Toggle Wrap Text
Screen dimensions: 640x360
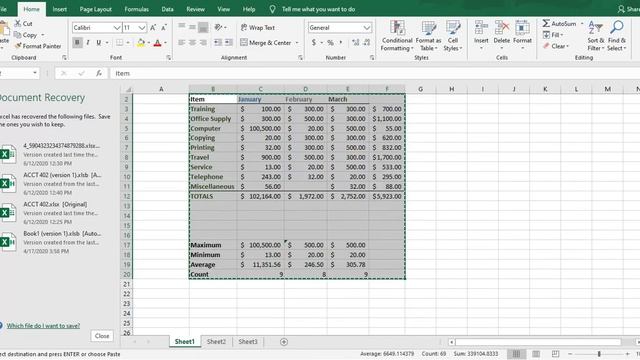coord(258,27)
